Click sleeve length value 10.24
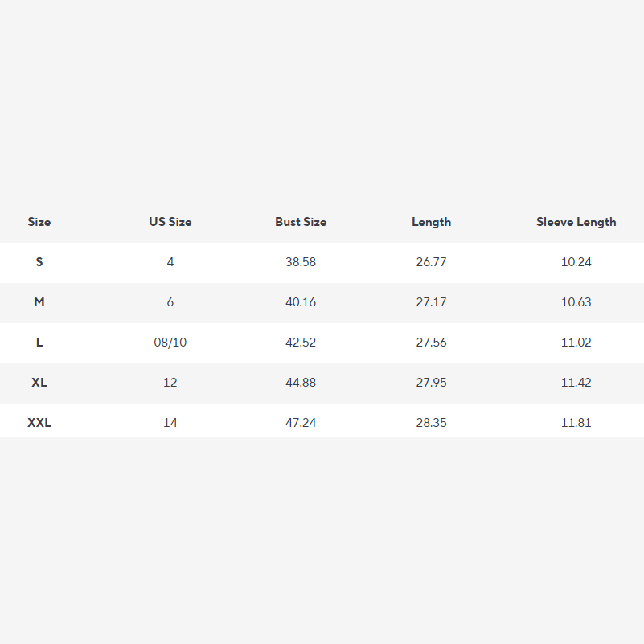 tap(576, 262)
